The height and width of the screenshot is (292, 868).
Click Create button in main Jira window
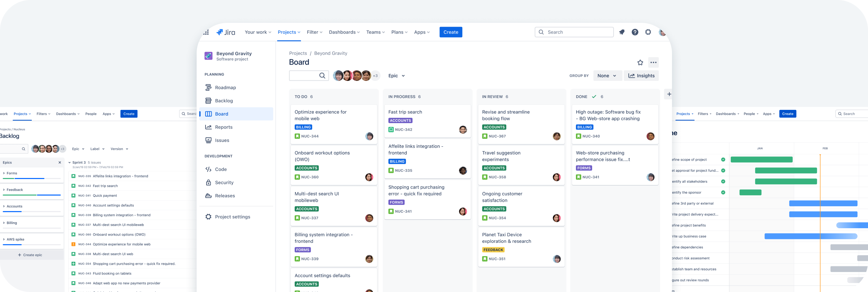coord(451,32)
